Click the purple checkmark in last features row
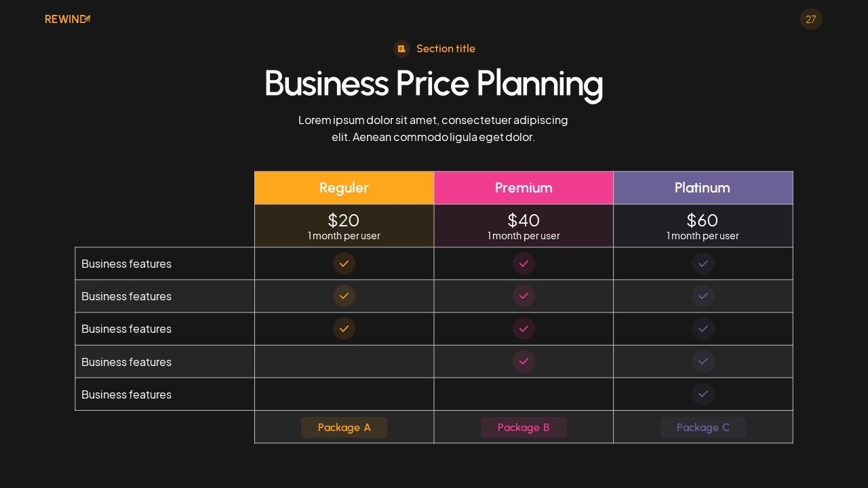The image size is (868, 488). [703, 394]
